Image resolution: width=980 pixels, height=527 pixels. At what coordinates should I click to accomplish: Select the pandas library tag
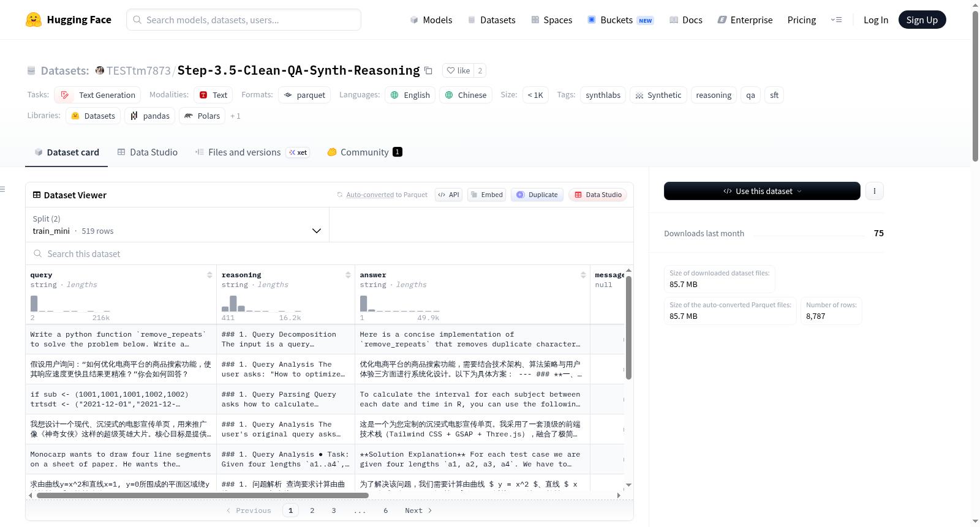(x=150, y=116)
